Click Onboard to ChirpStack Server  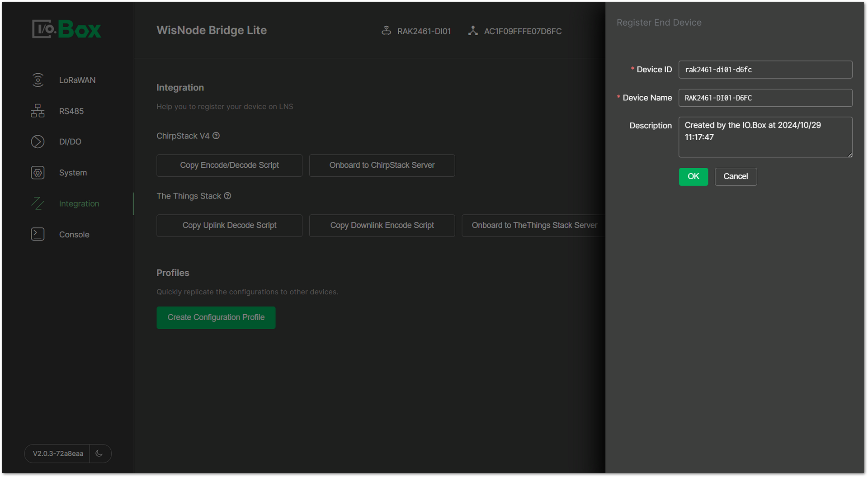coord(382,165)
